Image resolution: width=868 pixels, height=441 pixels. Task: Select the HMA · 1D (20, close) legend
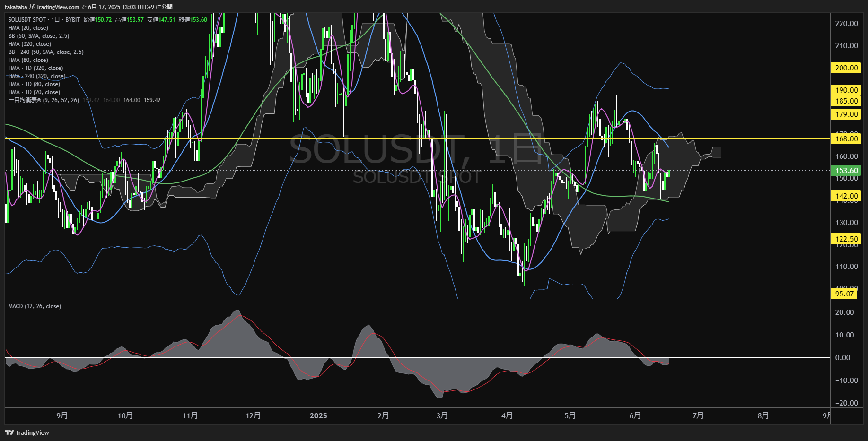pyautogui.click(x=34, y=92)
